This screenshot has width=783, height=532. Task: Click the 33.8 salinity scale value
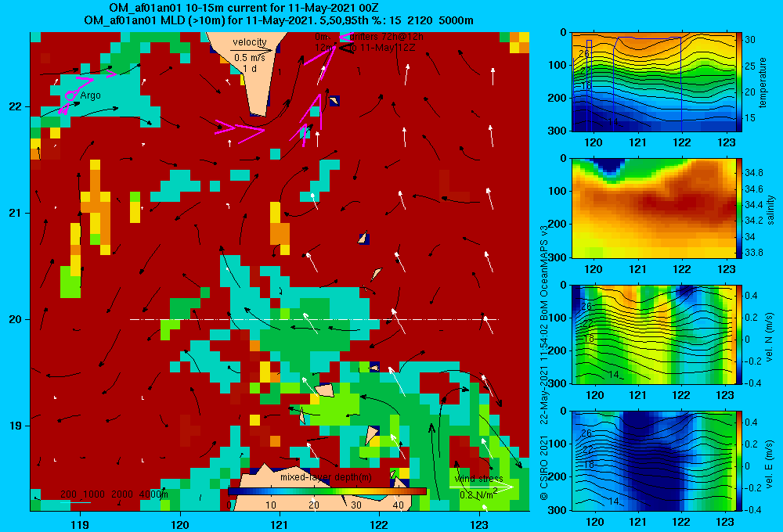(x=753, y=253)
